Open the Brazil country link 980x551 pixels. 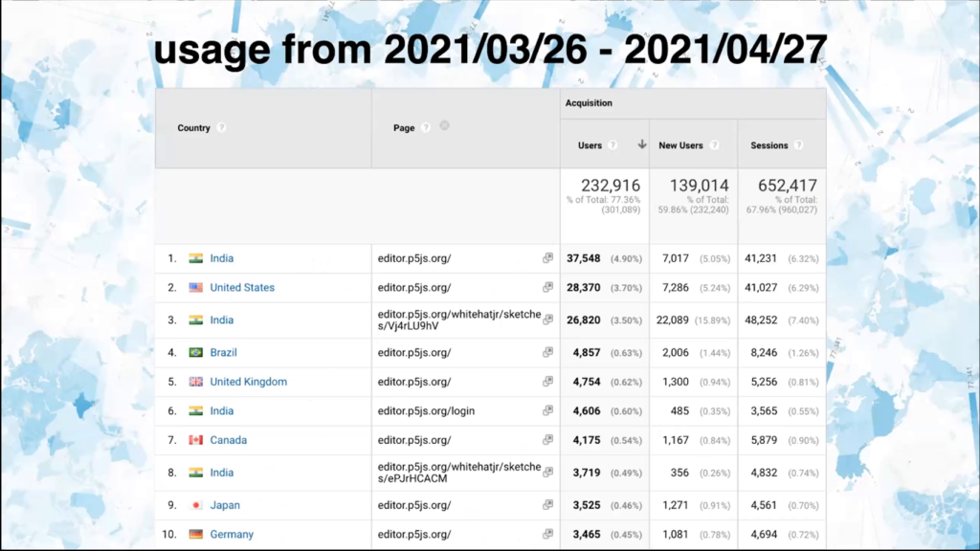pos(223,352)
